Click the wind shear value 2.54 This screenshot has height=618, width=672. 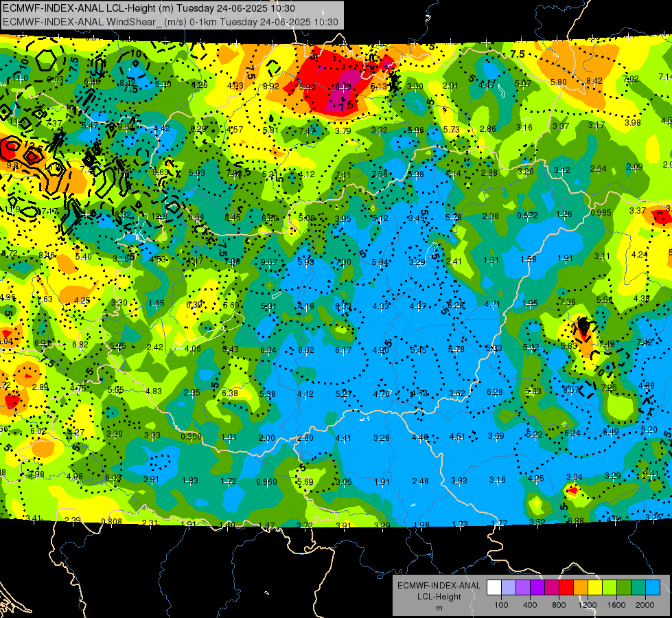599,169
